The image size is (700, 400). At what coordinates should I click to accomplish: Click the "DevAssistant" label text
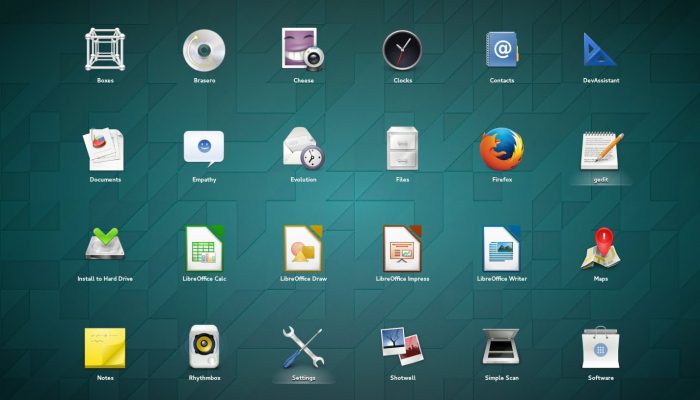click(x=601, y=80)
